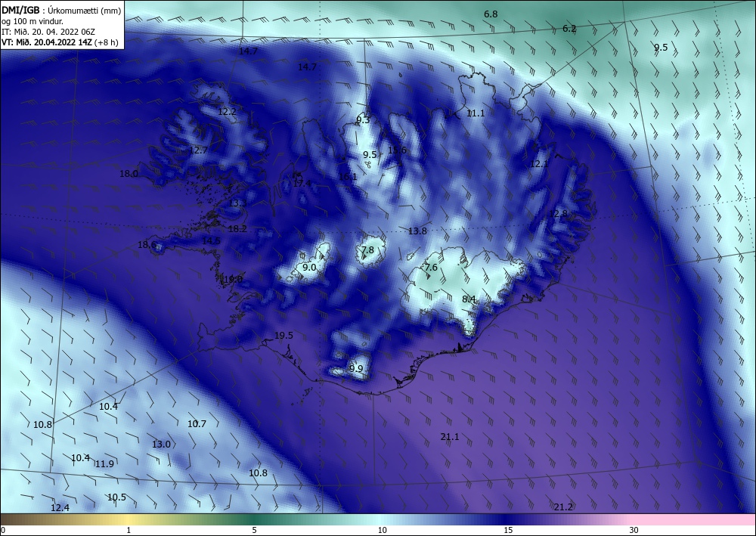Viewport: 756px width, 536px height.
Task: Click the glacier value 7.8
Action: 367,249
